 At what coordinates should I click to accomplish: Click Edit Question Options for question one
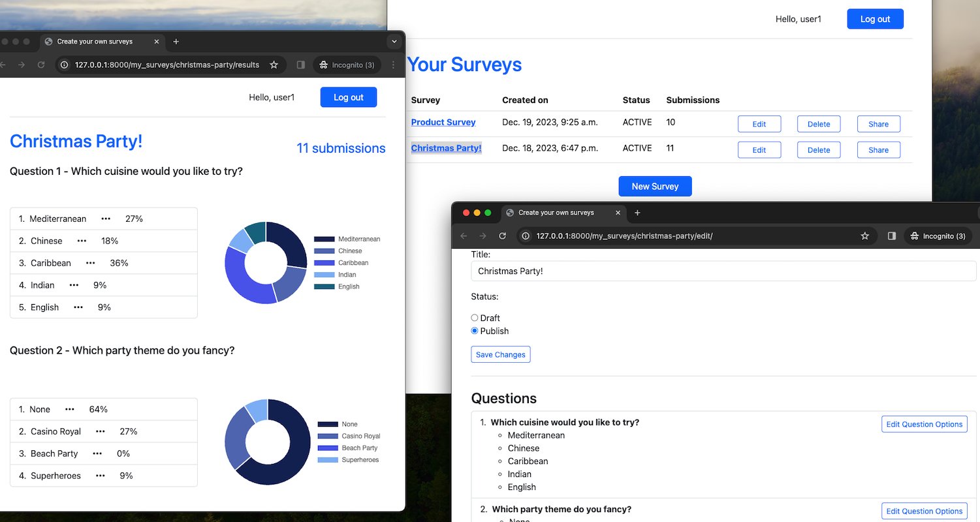click(925, 424)
